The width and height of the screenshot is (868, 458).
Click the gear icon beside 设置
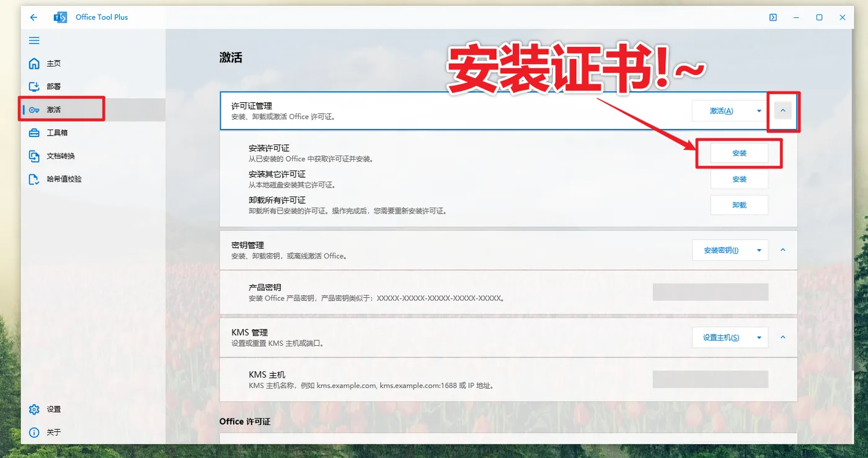tap(34, 409)
